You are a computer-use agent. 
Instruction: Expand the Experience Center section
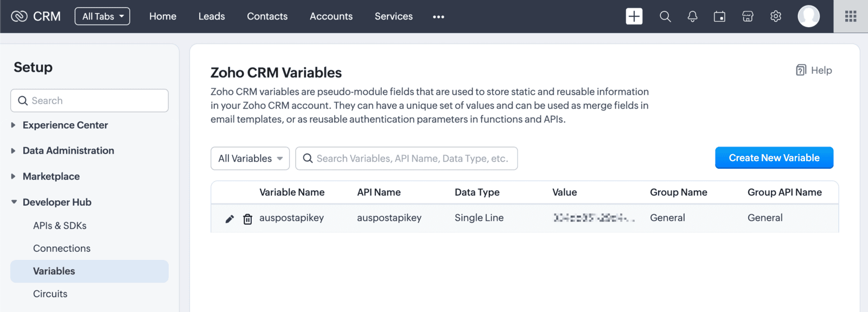point(13,125)
